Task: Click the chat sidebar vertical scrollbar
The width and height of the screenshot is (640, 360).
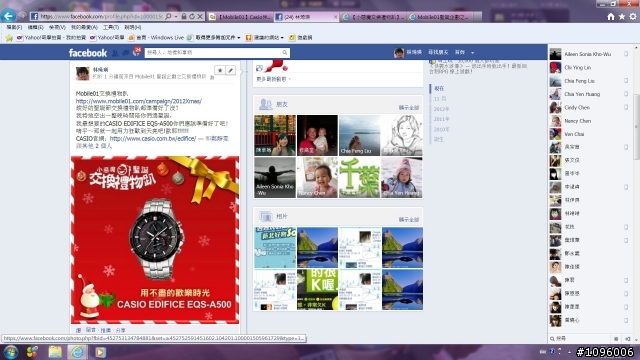Action: tap(636, 127)
